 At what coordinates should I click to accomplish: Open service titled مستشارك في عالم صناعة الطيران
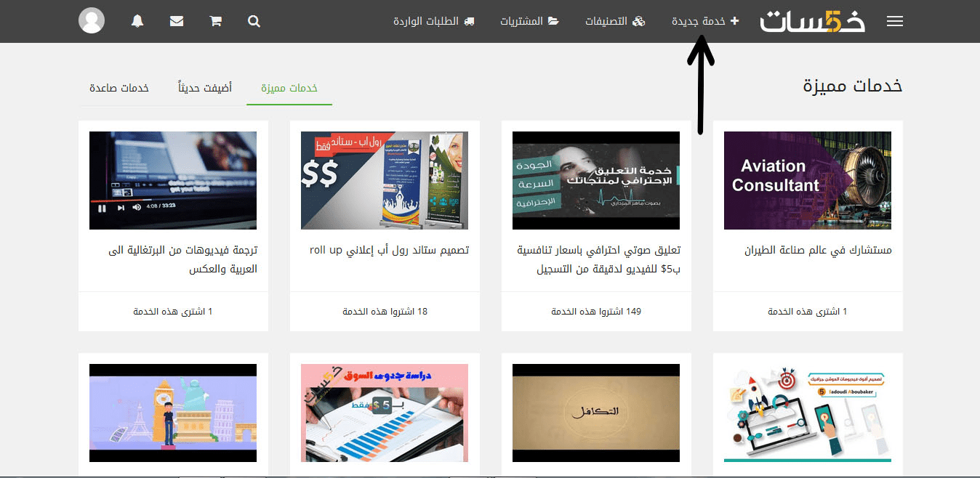click(818, 250)
